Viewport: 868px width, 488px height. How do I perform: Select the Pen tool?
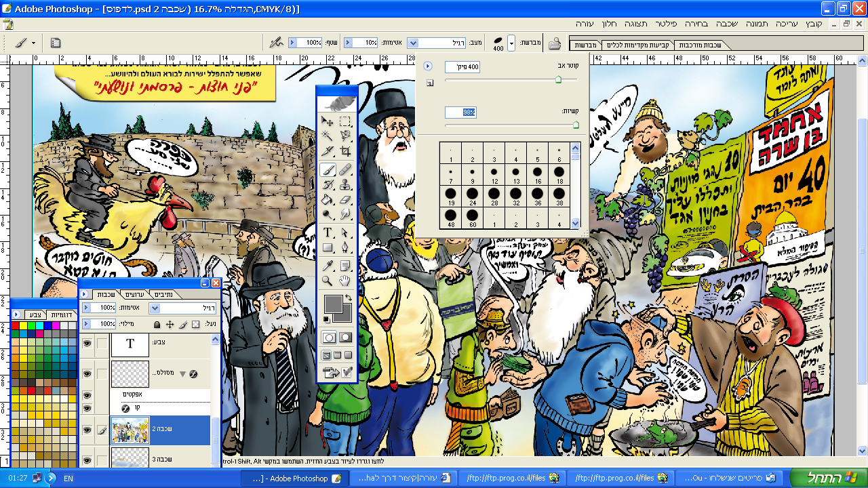tap(345, 247)
